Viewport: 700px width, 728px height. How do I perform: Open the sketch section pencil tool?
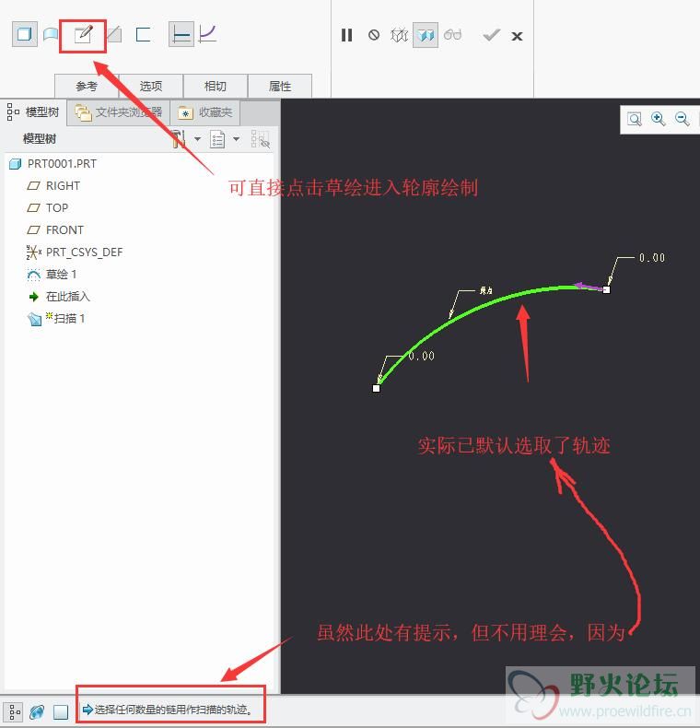click(83, 35)
